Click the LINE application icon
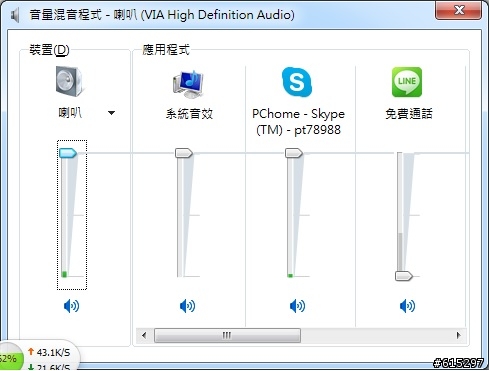 [x=407, y=82]
